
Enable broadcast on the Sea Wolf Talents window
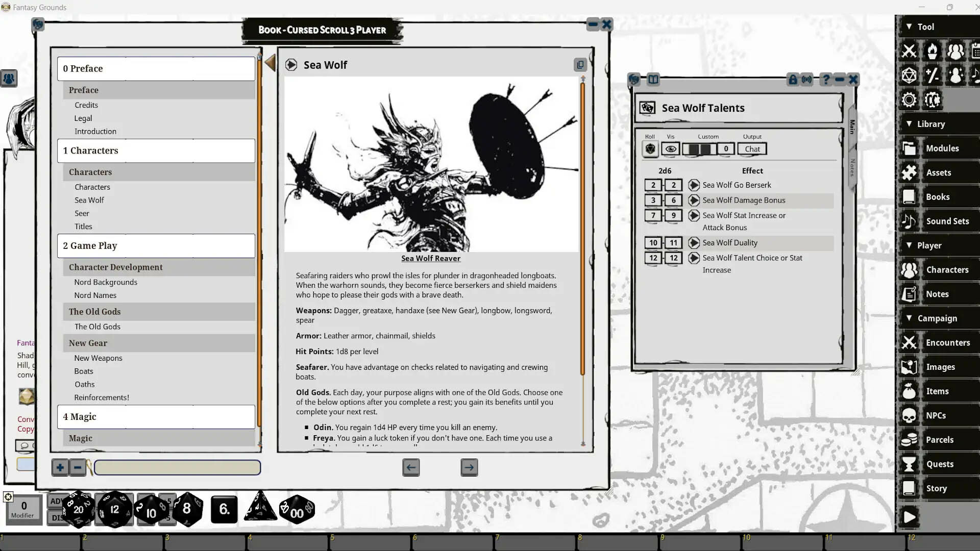click(806, 80)
